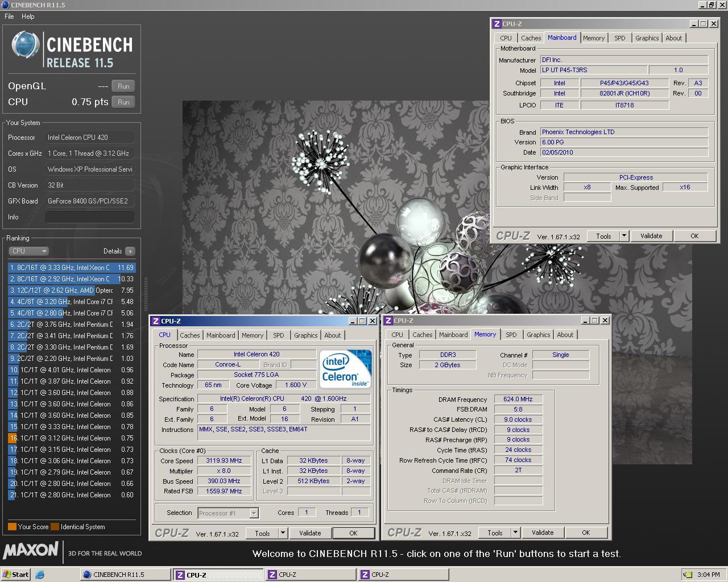Select ranking entry 8C/16T @ 3.33 GHz Xeon
Viewport: 728px width, 582px height.
point(72,268)
